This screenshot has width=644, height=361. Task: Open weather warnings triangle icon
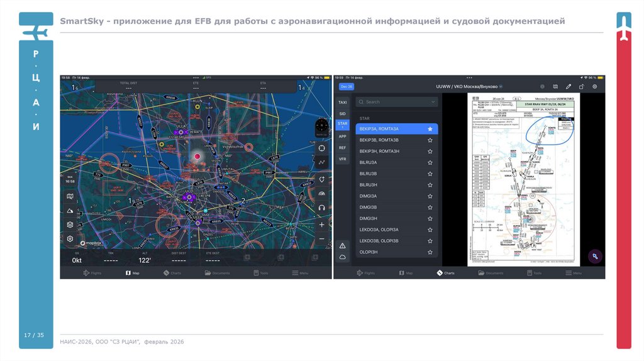(343, 245)
